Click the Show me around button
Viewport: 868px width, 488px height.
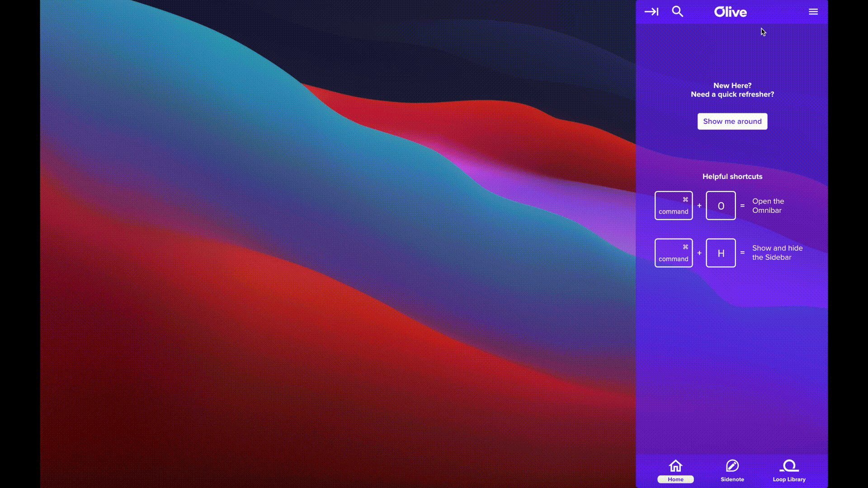pos(732,121)
